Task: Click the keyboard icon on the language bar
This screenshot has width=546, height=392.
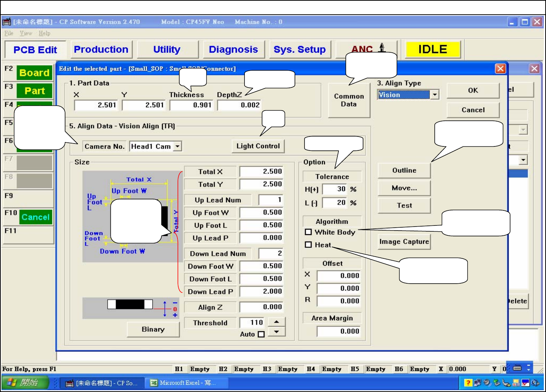Action: tap(517, 368)
